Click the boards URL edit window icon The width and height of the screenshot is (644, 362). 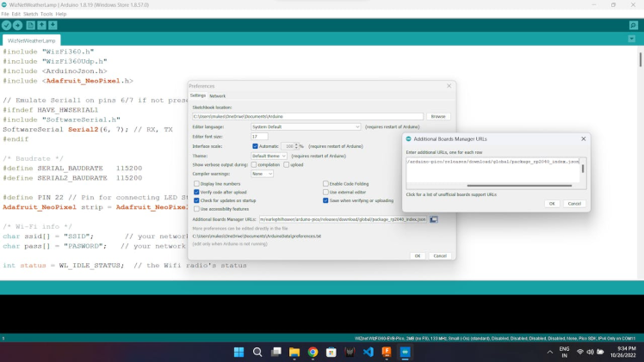[x=434, y=219]
